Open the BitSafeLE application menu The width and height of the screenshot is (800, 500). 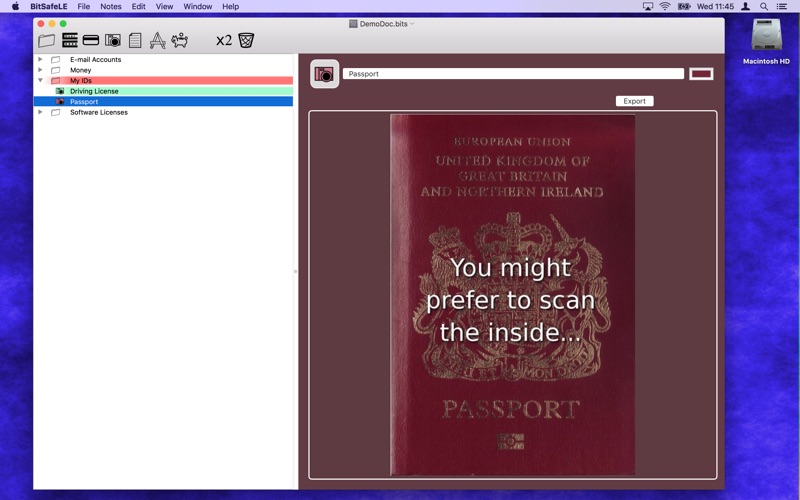pos(48,7)
